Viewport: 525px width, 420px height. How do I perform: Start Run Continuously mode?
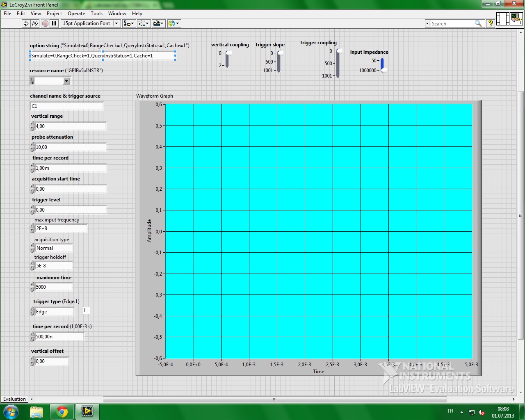point(35,24)
